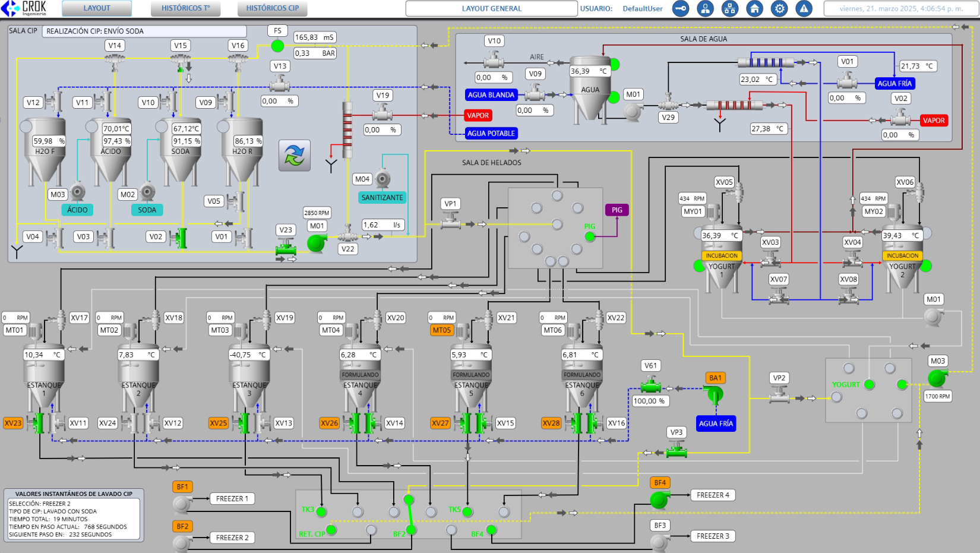Toggle the green V23 valve
Viewport: 980px width, 553px height.
[x=286, y=247]
